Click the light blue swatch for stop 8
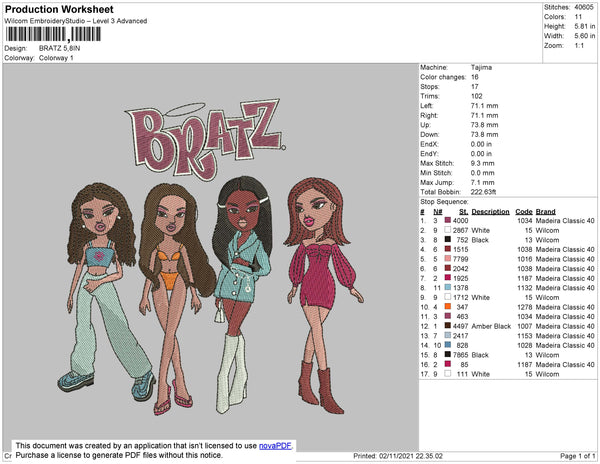Viewport: 600px width, 464px height. (448, 287)
